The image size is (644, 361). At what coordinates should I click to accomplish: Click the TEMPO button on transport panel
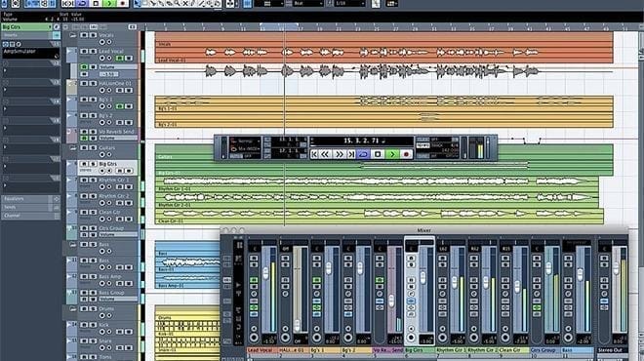423,145
